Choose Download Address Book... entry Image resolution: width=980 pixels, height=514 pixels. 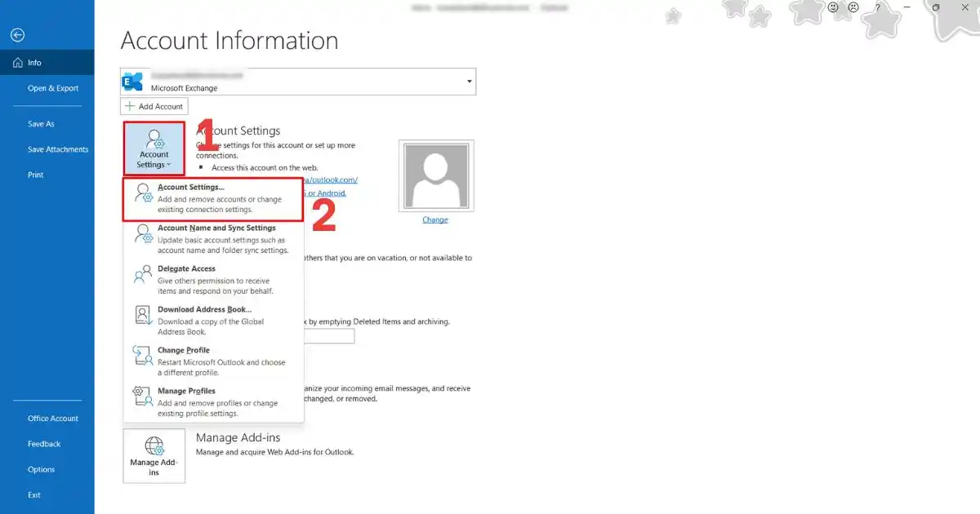click(x=213, y=321)
